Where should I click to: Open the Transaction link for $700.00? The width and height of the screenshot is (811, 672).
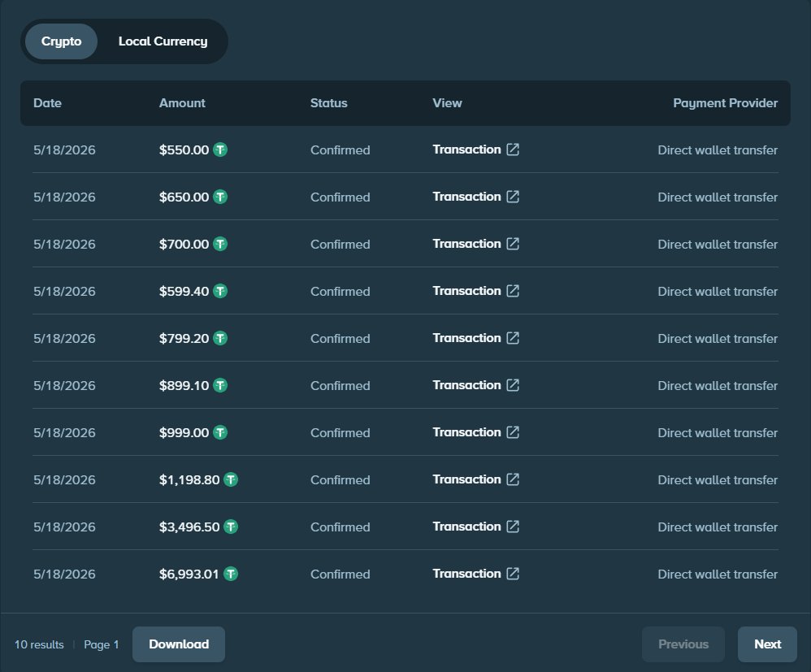(466, 244)
